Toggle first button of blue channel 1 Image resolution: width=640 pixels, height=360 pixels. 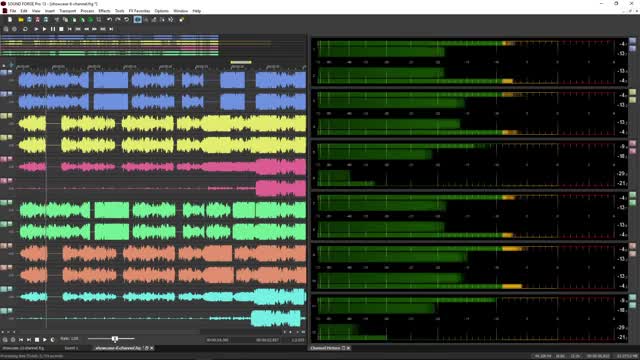3,73
